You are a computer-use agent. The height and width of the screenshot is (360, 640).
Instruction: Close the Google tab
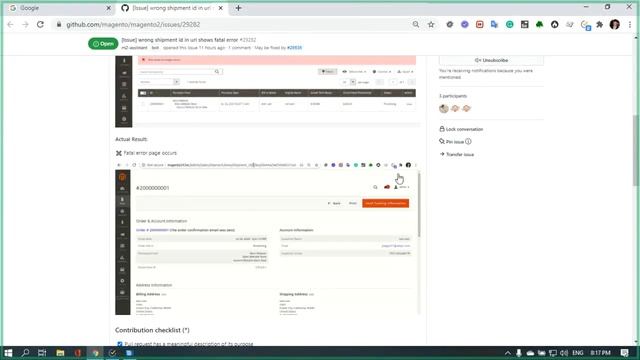[109, 8]
